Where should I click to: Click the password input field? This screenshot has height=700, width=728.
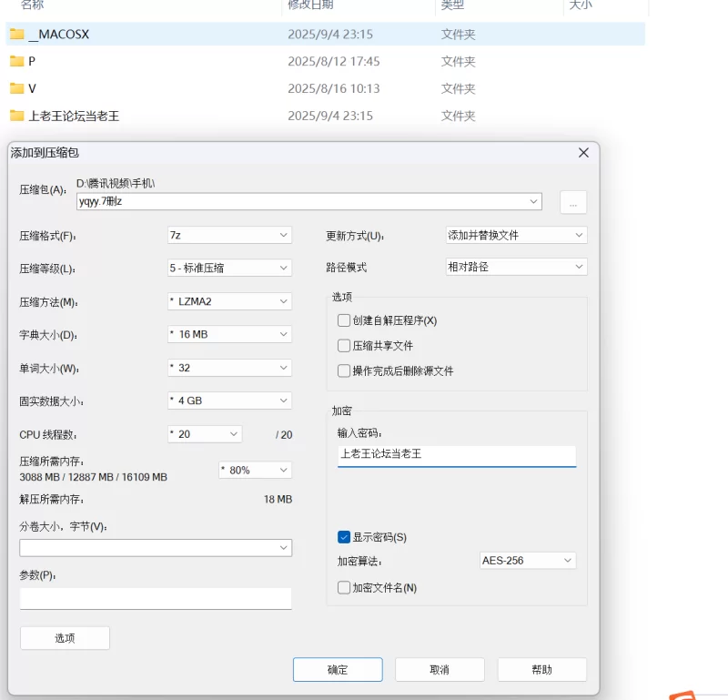[x=457, y=456]
